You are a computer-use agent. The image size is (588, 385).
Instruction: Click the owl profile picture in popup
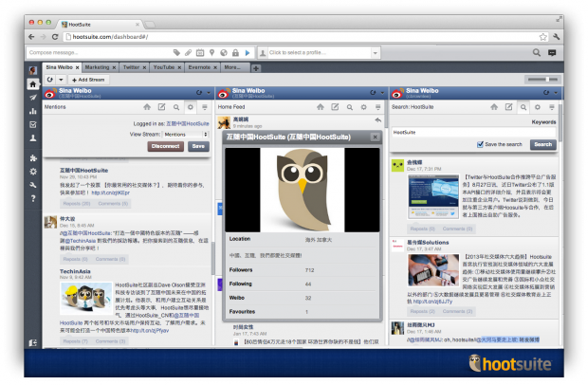coord(303,190)
